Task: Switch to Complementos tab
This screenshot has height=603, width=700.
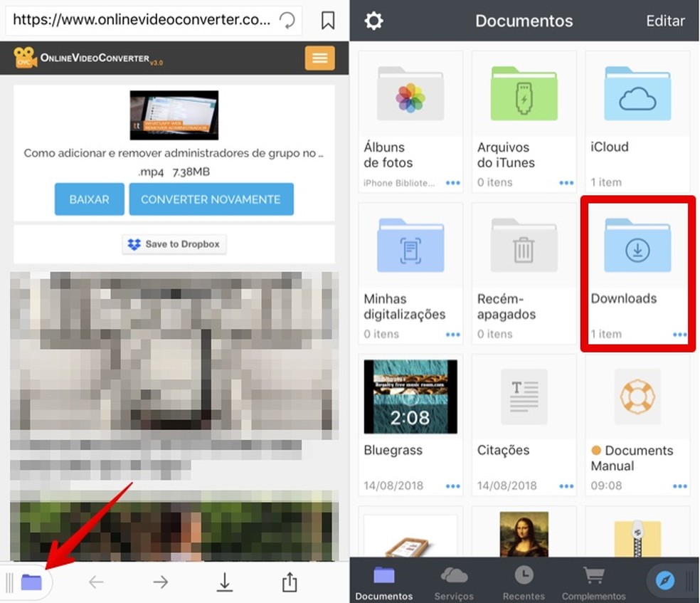Action: point(594,582)
